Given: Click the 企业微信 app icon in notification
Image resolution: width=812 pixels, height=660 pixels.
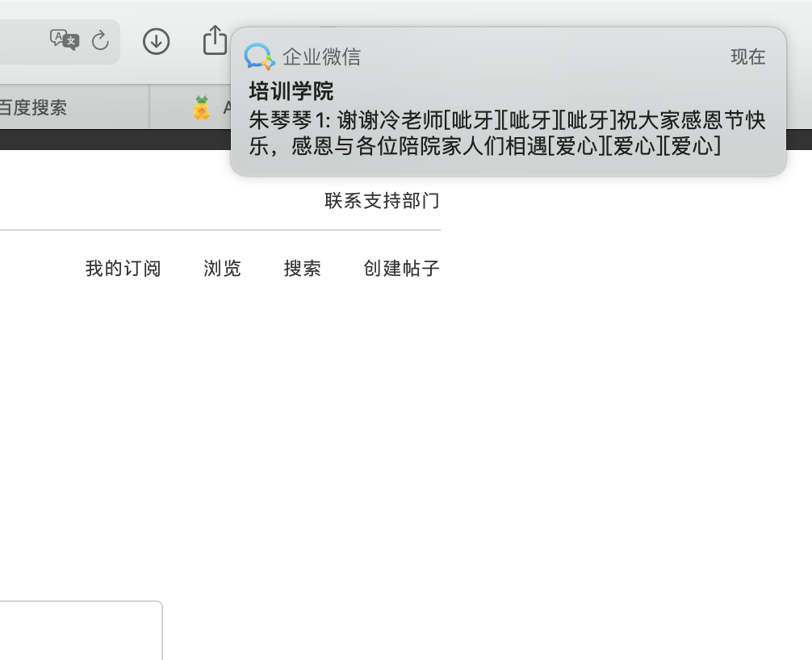Looking at the screenshot, I should (259, 56).
